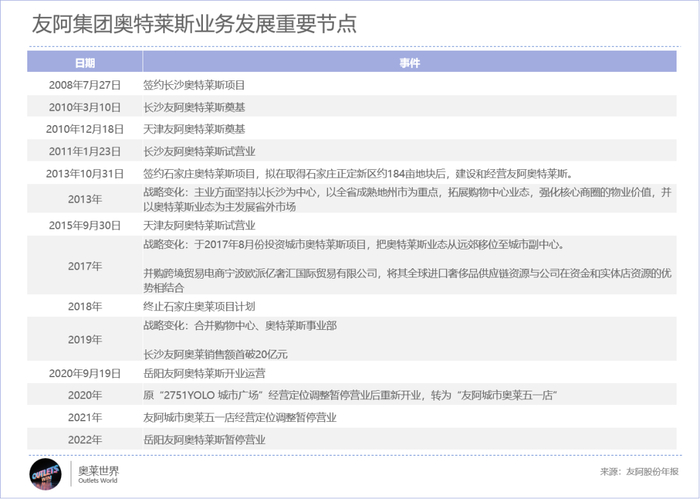Click event 天津友阿奥特莱斯试营业
The width and height of the screenshot is (700, 499).
[x=199, y=225]
